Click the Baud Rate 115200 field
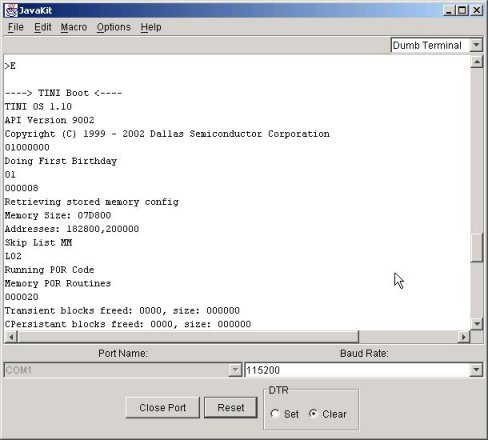Screen dimensions: 488x440 pos(357,370)
